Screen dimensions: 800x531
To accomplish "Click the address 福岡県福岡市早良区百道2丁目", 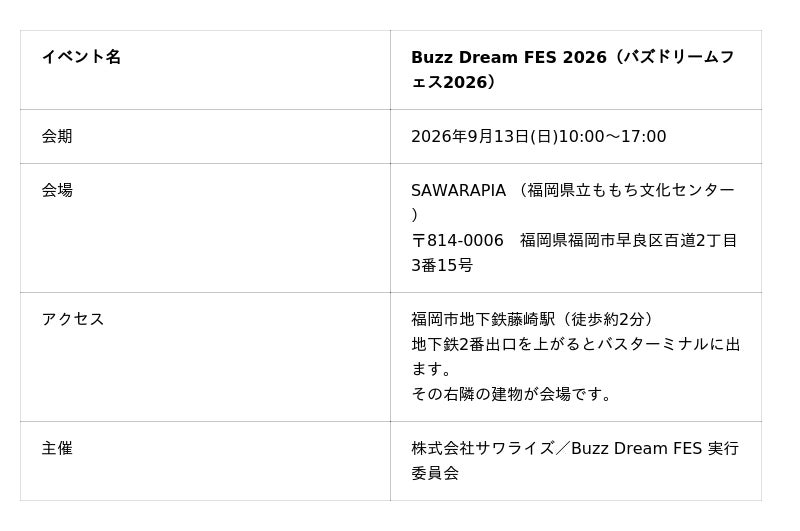I will (x=628, y=240).
